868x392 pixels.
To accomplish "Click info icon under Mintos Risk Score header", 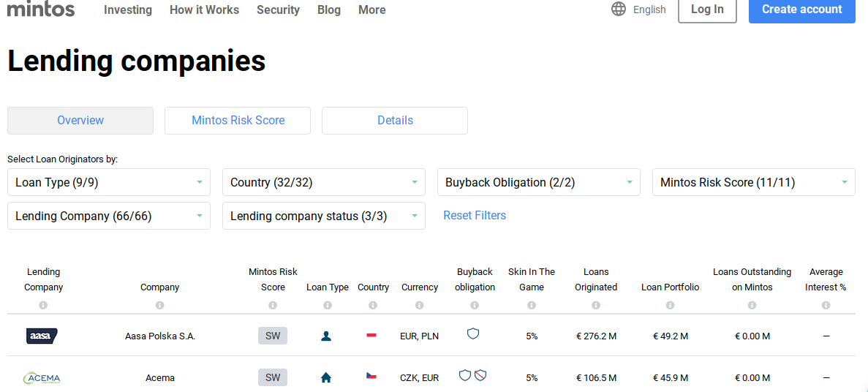I will tap(272, 305).
